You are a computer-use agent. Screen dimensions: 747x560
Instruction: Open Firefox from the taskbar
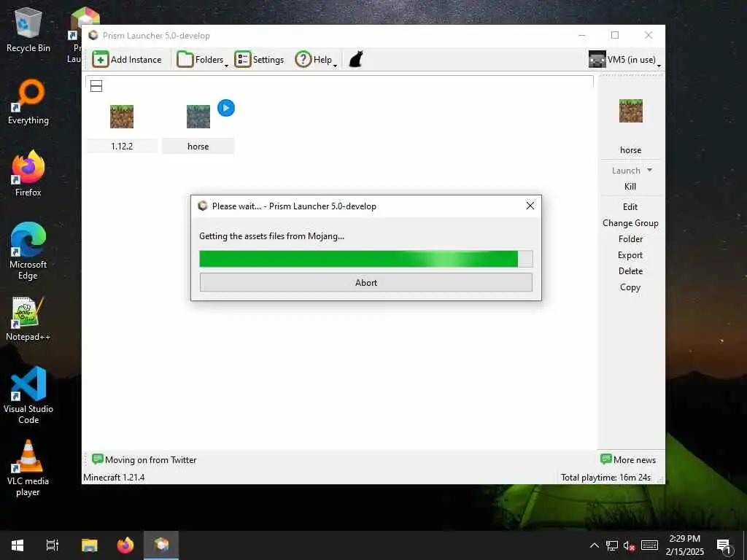(125, 545)
